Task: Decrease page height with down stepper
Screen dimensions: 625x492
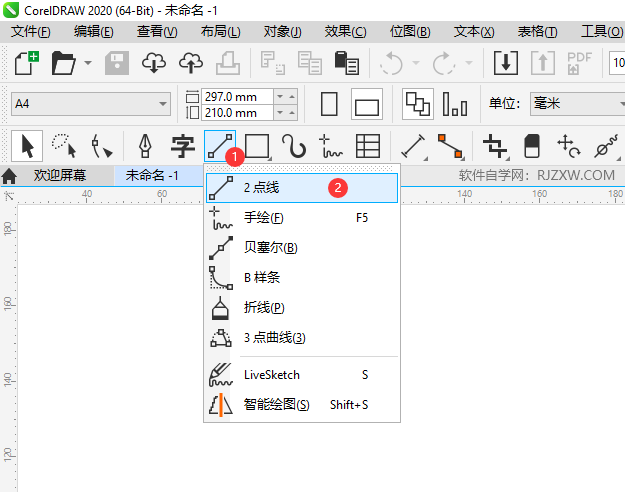Action: point(280,113)
